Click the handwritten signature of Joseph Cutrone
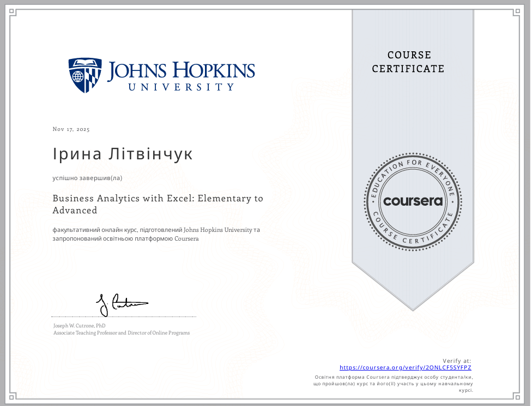Image resolution: width=532 pixels, height=406 pixels. pyautogui.click(x=121, y=304)
